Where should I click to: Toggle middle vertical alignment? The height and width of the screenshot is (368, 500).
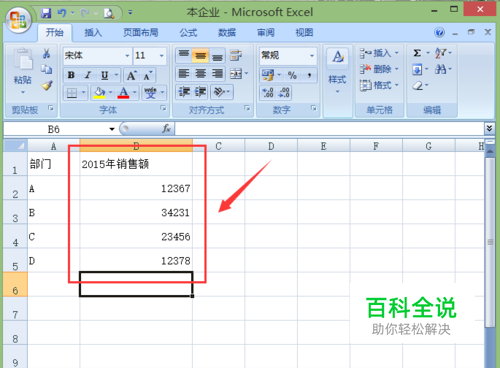(200, 56)
